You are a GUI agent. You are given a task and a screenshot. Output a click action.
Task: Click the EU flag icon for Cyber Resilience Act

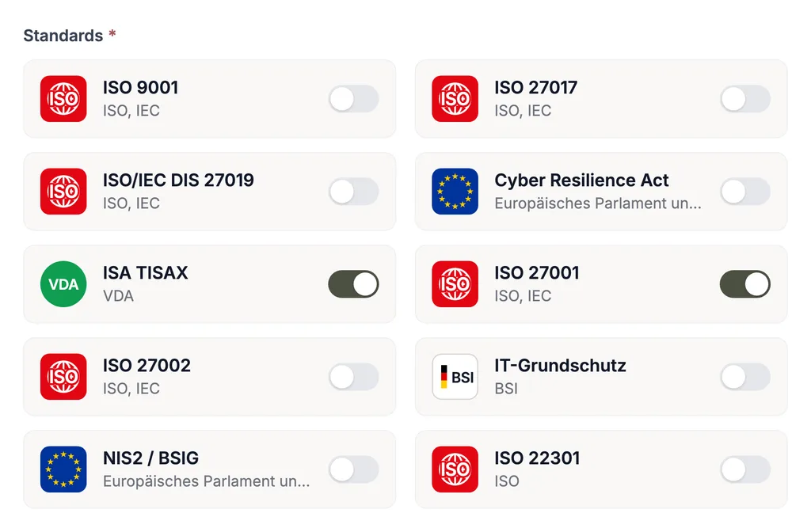click(x=455, y=192)
